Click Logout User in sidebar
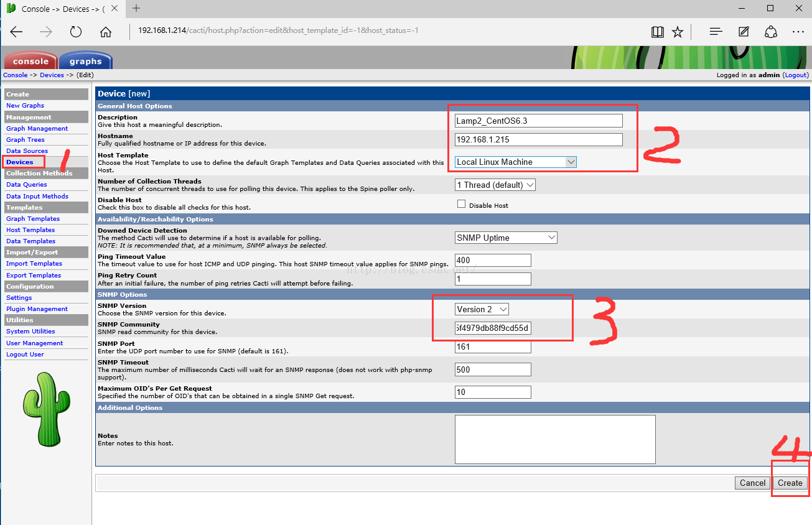Viewport: 812px width, 525px height. click(25, 354)
